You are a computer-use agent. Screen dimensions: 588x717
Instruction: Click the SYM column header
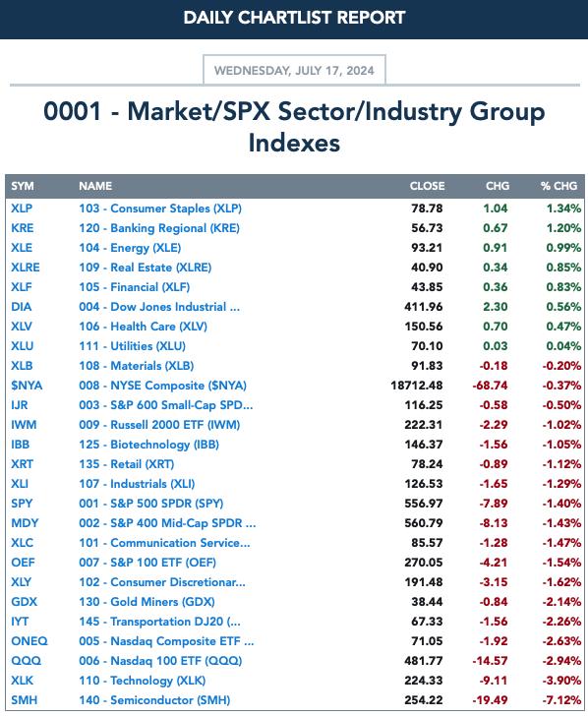(x=23, y=186)
